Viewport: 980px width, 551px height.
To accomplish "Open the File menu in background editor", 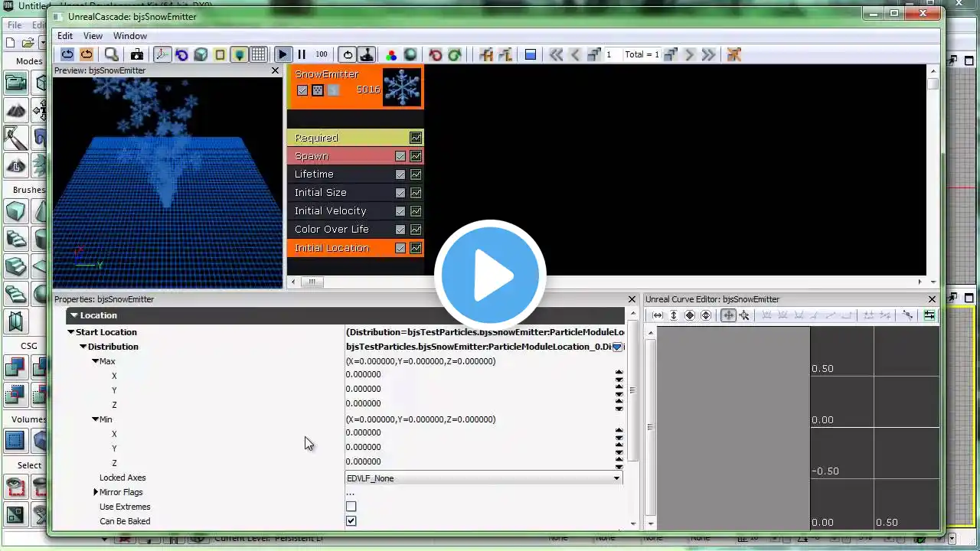I will tap(15, 25).
